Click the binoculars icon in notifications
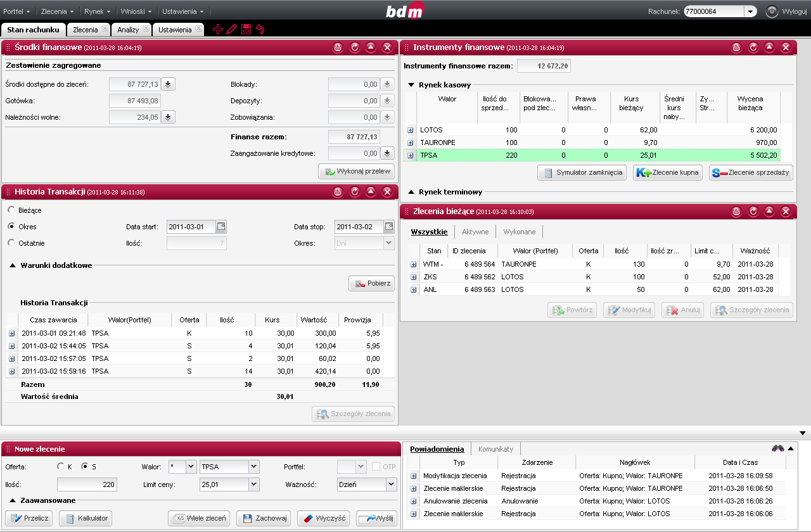 click(x=777, y=448)
